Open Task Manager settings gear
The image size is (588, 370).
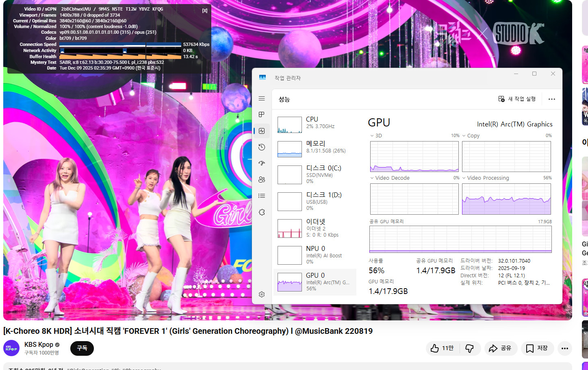pyautogui.click(x=262, y=294)
